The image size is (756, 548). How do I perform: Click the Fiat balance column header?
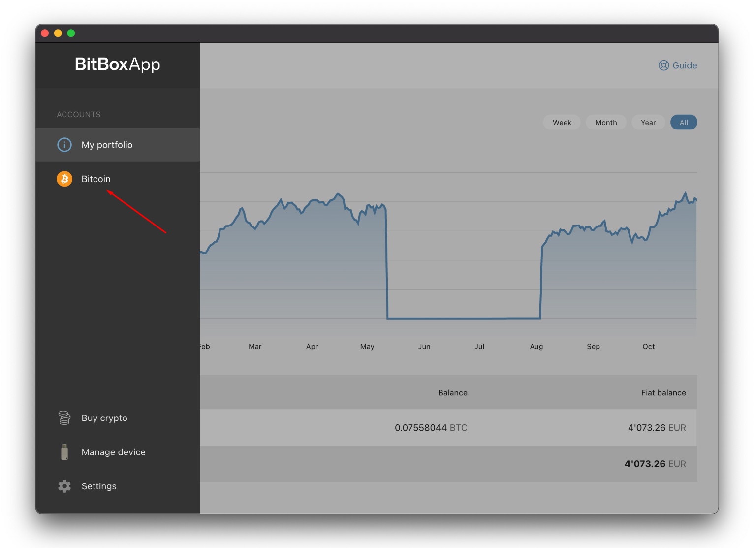point(663,393)
